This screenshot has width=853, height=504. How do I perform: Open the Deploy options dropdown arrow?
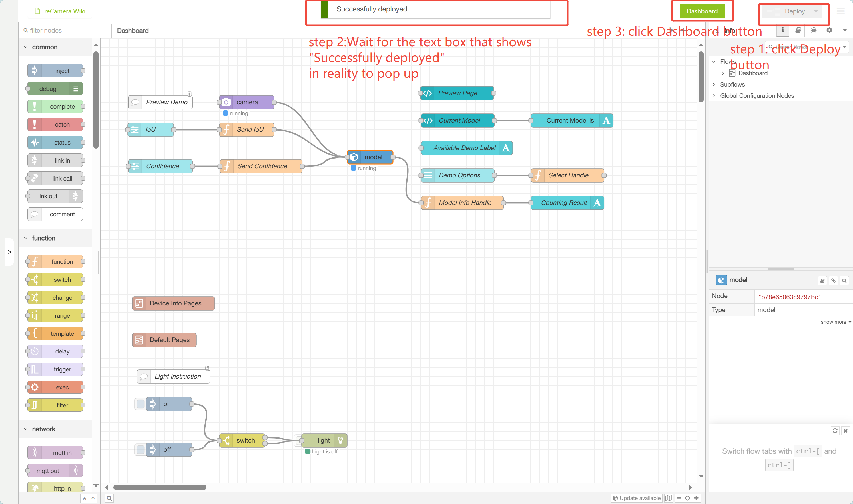[816, 11]
